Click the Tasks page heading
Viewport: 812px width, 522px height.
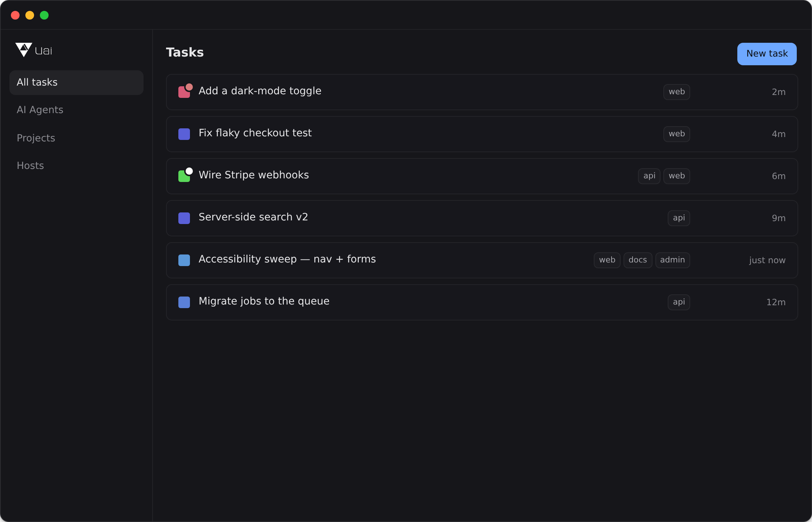185,53
